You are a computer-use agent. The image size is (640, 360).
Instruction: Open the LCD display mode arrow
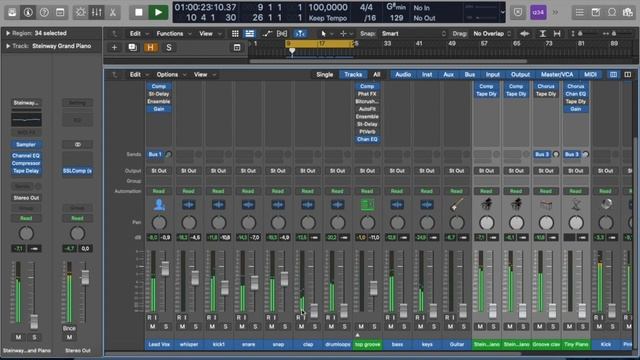click(502, 12)
